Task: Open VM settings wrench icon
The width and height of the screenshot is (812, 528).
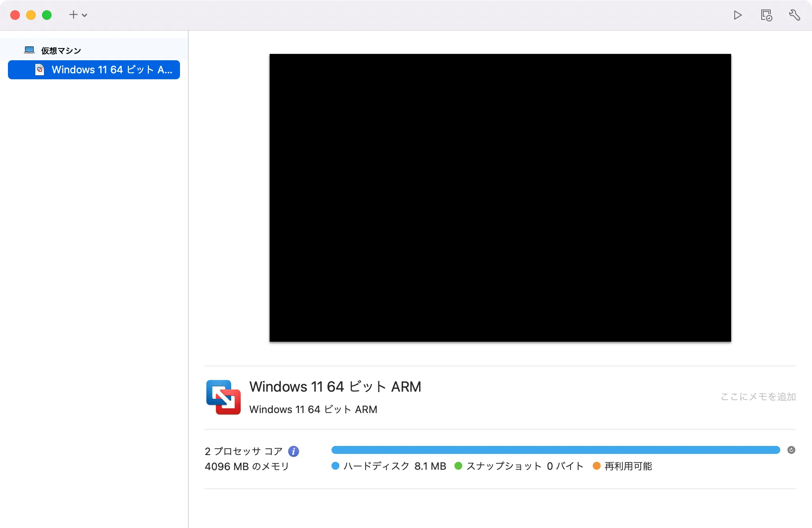Action: point(794,15)
